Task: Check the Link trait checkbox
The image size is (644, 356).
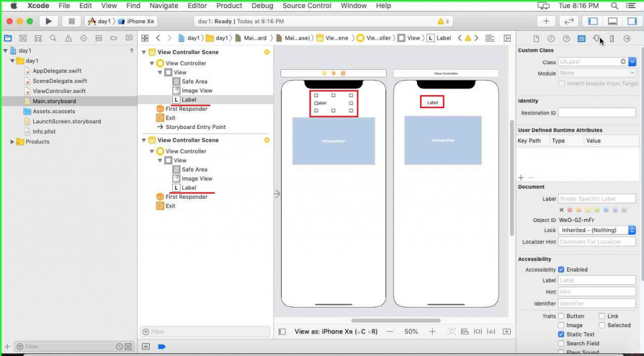Action: [602, 316]
